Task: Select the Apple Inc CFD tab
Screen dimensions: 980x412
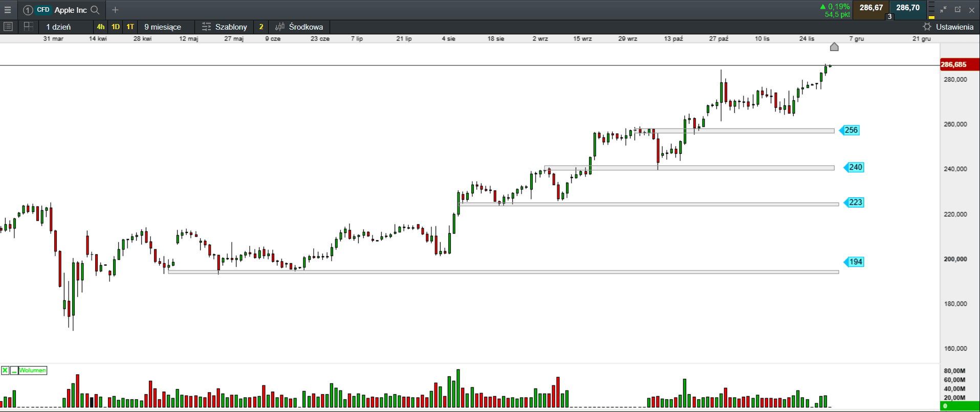Action: click(x=61, y=10)
